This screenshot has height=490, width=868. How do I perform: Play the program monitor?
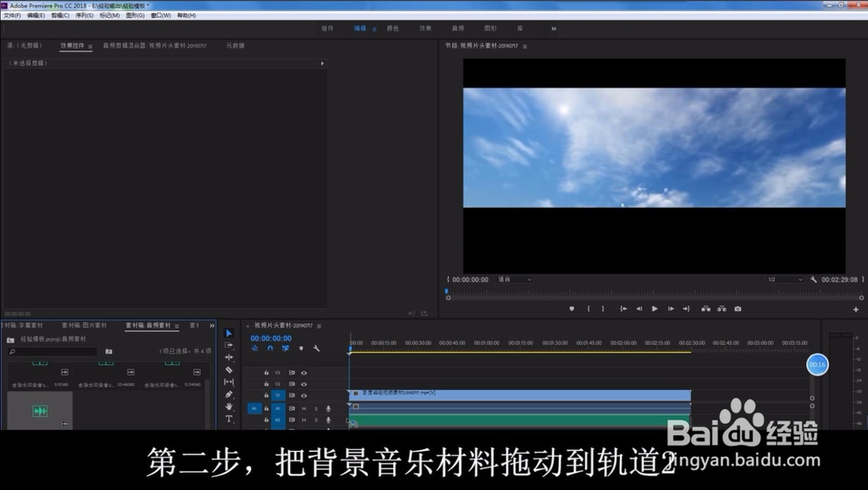pos(654,308)
